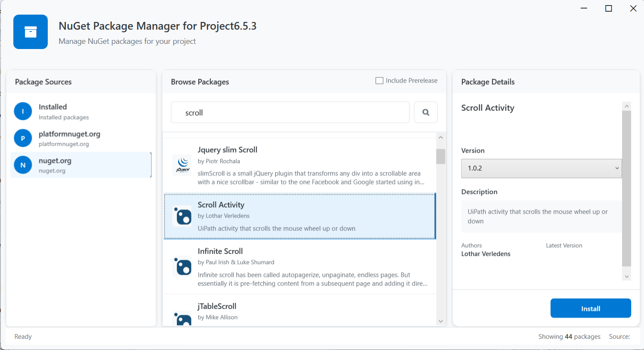
Task: Click author text by Paul Irish & Luke Shumard
Action: (236, 262)
